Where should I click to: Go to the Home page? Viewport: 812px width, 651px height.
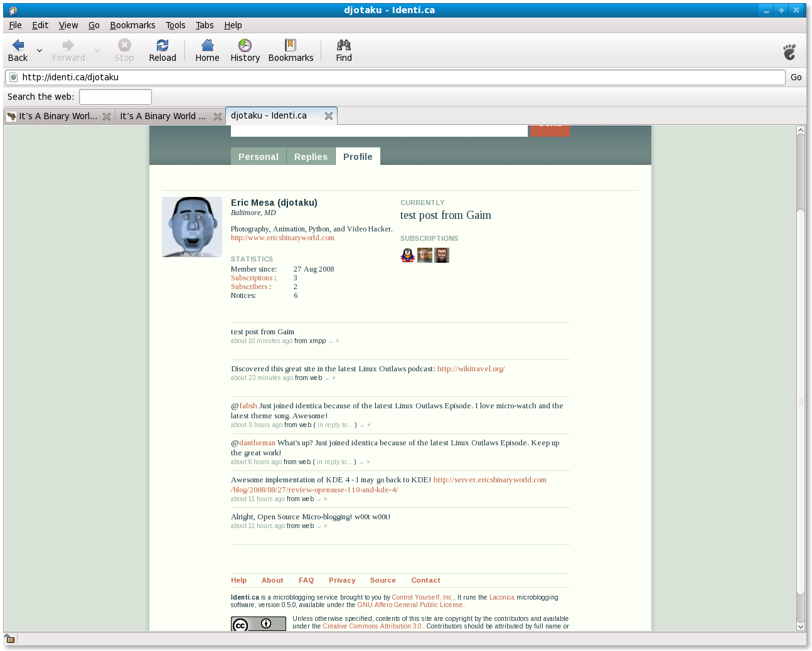click(207, 50)
